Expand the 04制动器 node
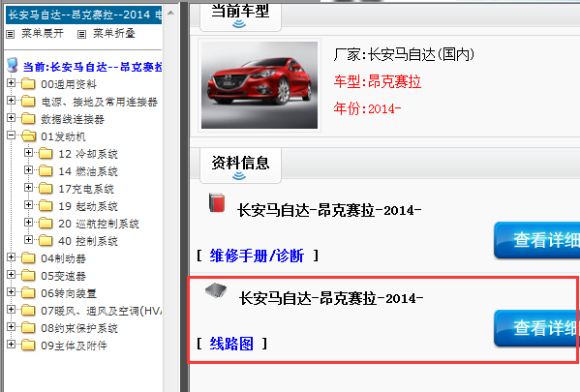This screenshot has width=580, height=392. pyautogui.click(x=11, y=256)
